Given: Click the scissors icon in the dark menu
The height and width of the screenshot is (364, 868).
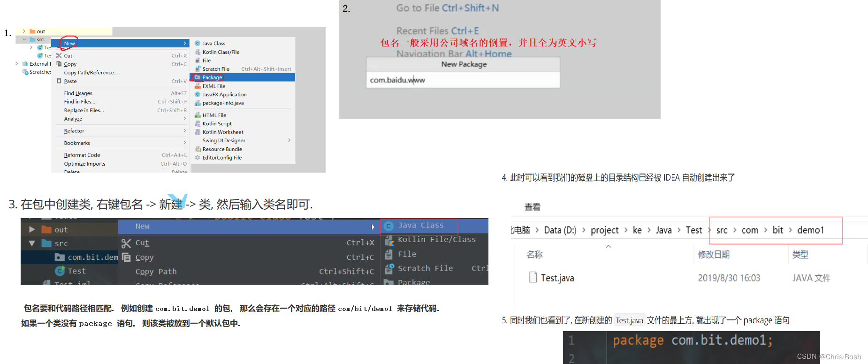Looking at the screenshot, I should (x=126, y=243).
